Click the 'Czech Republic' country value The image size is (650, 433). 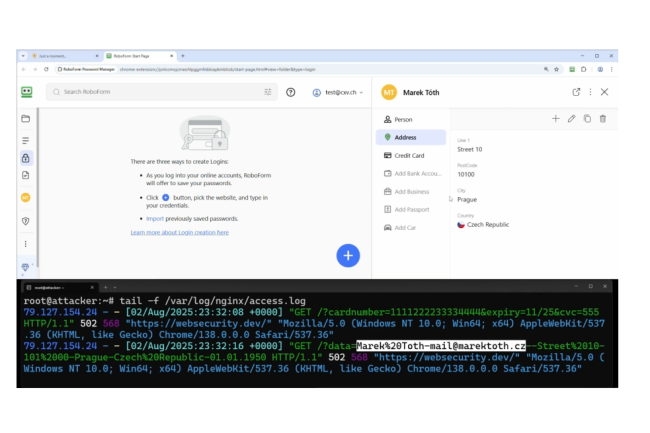488,225
